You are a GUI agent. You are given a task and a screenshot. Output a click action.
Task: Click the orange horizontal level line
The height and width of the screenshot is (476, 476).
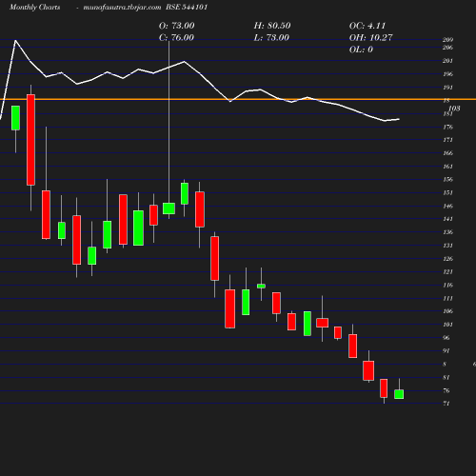pos(238,99)
